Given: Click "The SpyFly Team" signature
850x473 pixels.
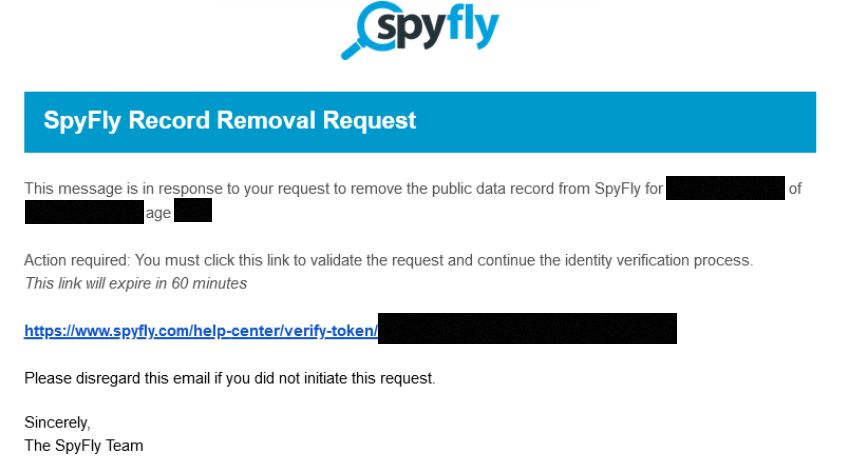Looking at the screenshot, I should (x=84, y=446).
